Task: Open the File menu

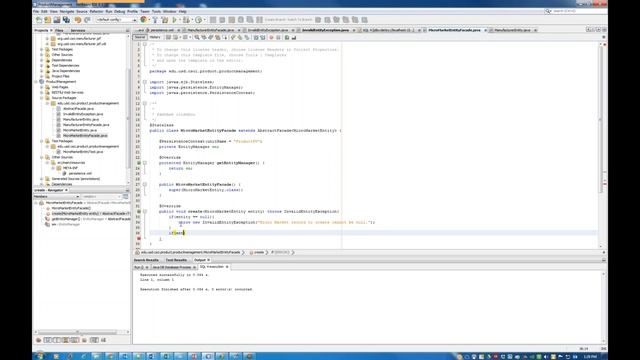Action: pos(36,11)
